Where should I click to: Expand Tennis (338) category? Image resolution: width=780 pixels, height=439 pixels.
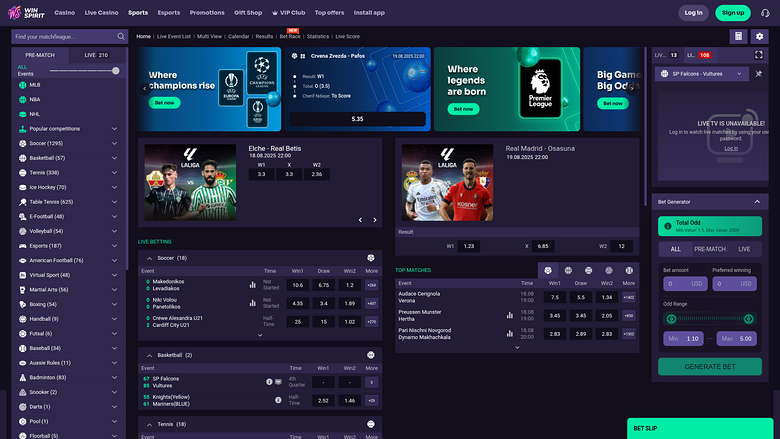click(x=70, y=173)
